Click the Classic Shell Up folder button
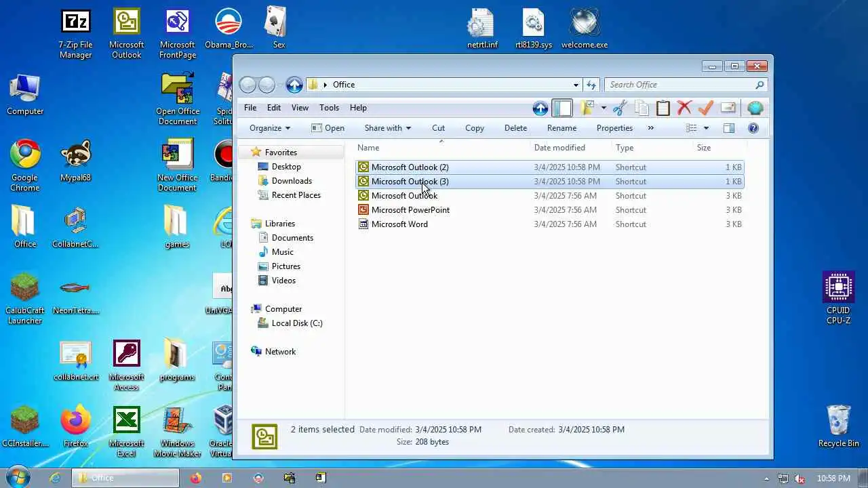Image resolution: width=868 pixels, height=488 pixels. click(540, 108)
